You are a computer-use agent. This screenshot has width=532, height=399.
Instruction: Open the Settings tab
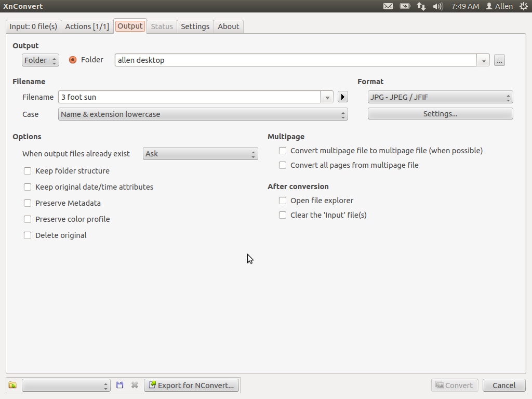pos(195,26)
